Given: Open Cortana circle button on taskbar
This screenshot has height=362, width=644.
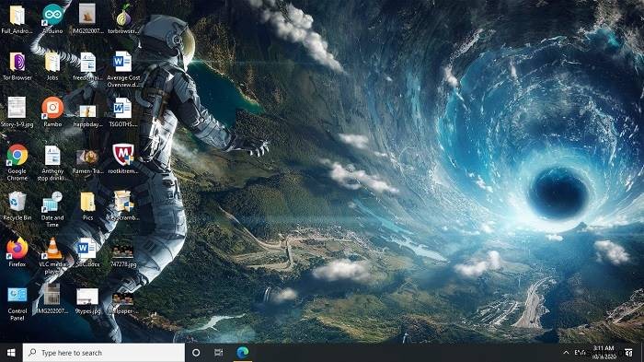Looking at the screenshot, I should (x=196, y=353).
